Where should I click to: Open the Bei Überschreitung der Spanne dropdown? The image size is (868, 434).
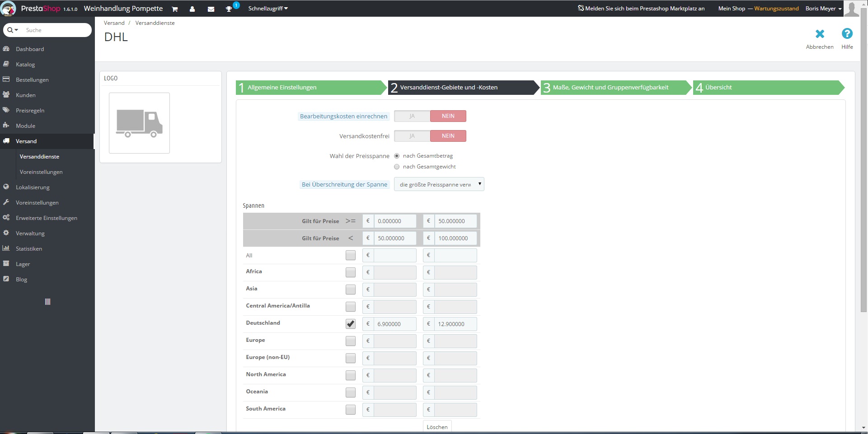[439, 184]
